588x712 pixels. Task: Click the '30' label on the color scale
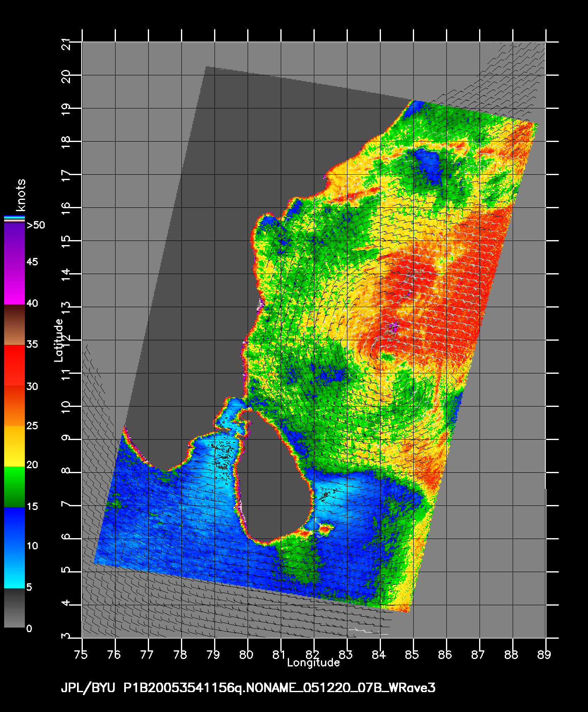point(32,387)
